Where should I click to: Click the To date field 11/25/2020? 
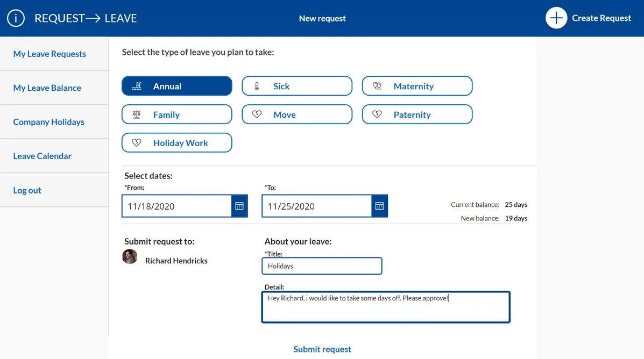click(x=317, y=206)
